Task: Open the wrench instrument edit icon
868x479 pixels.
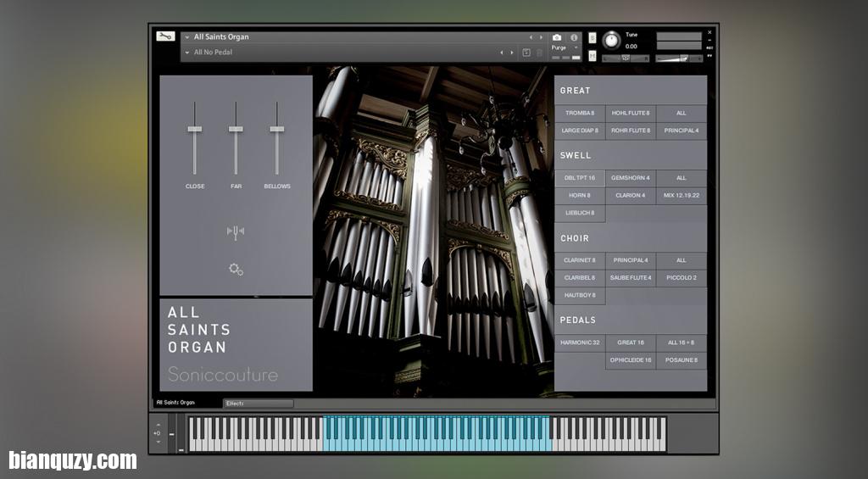Action: (x=165, y=36)
